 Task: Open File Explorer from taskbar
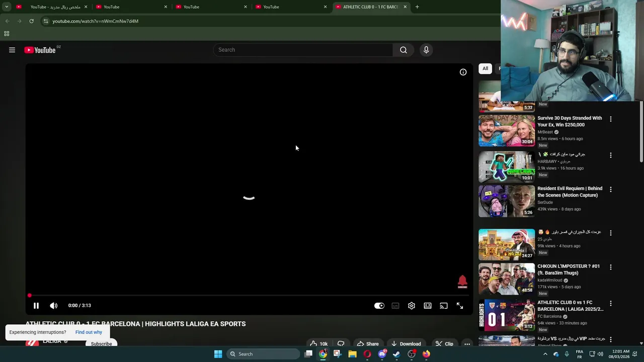tap(352, 354)
